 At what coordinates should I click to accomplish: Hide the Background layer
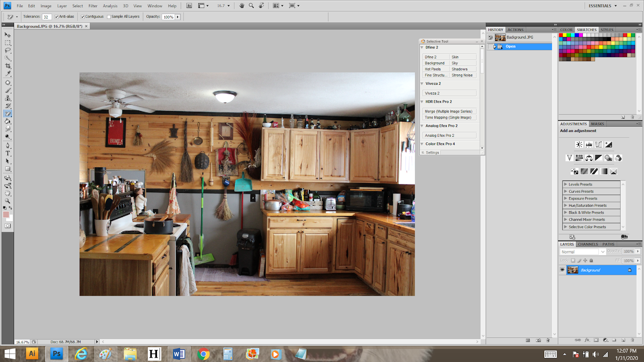point(562,270)
